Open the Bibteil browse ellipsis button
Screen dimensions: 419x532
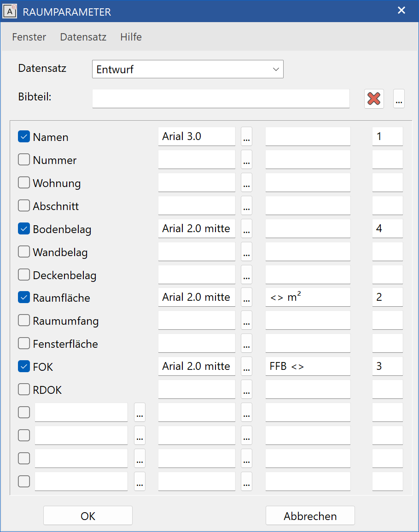point(399,99)
